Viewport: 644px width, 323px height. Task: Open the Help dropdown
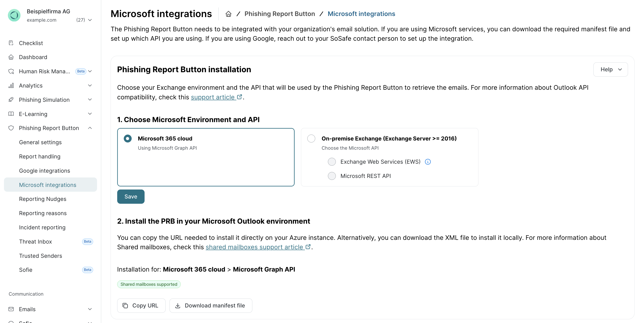[610, 69]
